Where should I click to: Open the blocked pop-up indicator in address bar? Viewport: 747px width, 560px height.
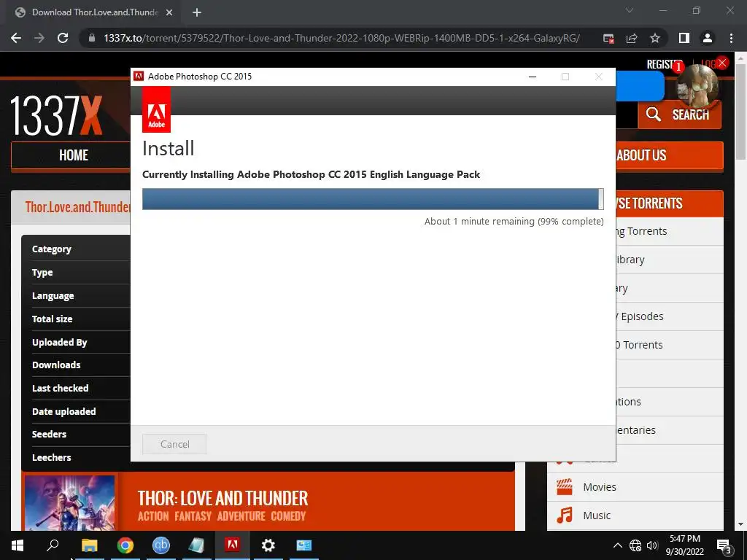click(x=608, y=39)
